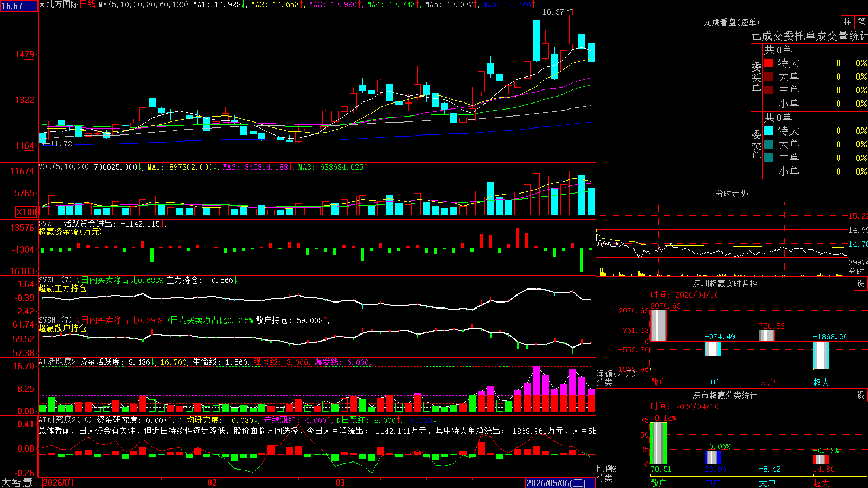Click the 爆发线: 6.000 label

point(342,362)
